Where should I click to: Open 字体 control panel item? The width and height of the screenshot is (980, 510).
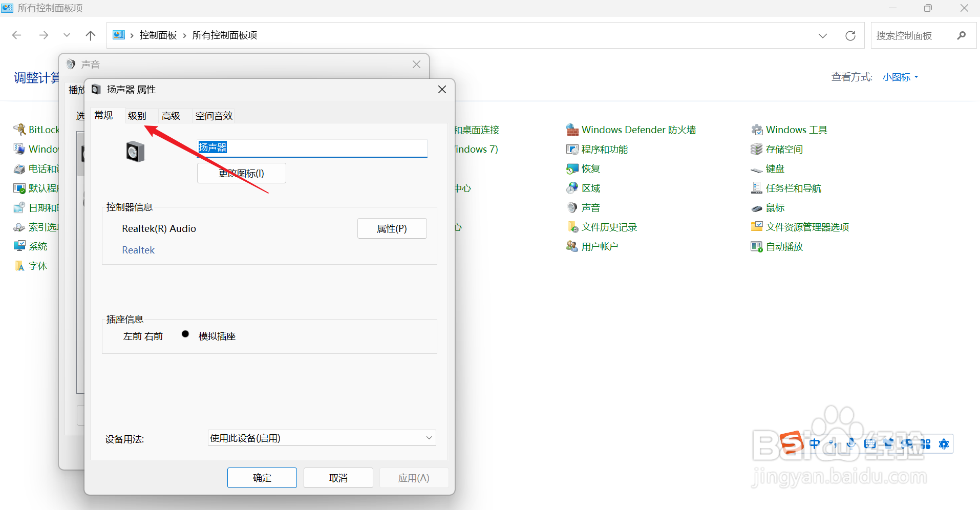30,266
